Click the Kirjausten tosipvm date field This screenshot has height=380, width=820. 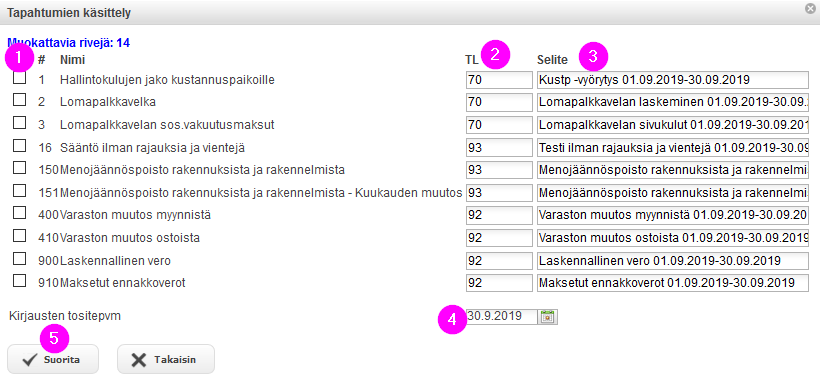pyautogui.click(x=502, y=316)
